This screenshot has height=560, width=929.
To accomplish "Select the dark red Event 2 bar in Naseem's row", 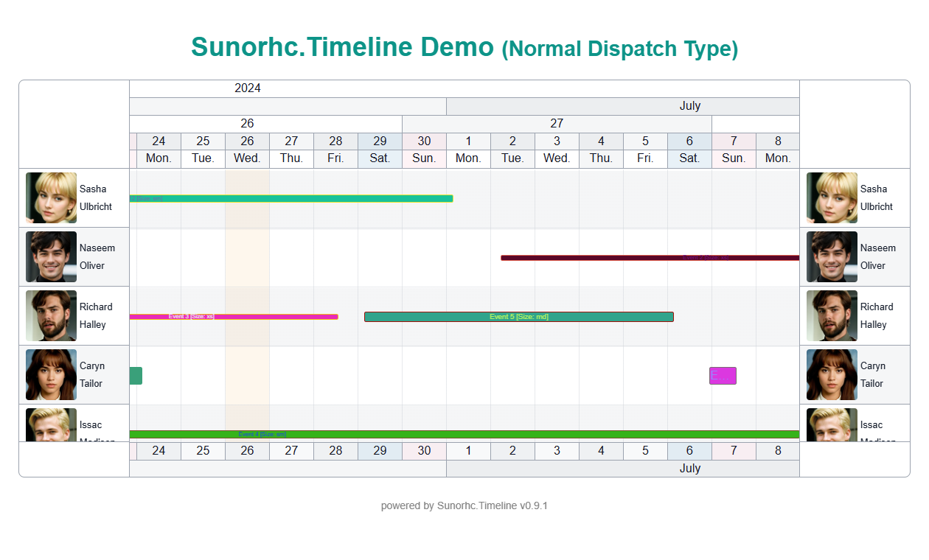I will tap(649, 257).
